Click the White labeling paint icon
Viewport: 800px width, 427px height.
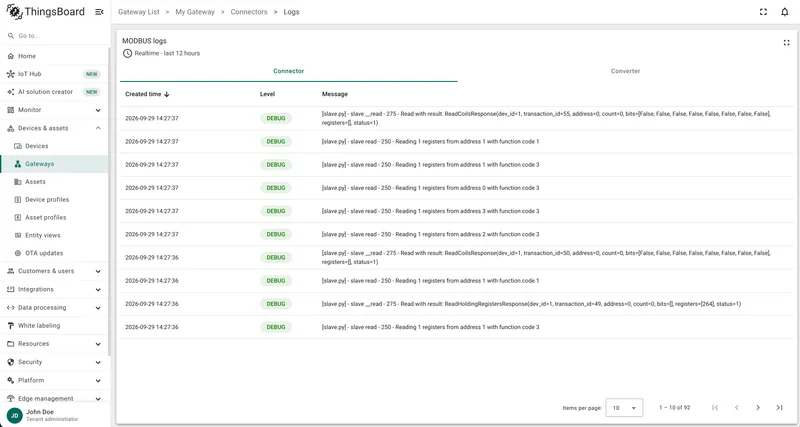tap(11, 325)
